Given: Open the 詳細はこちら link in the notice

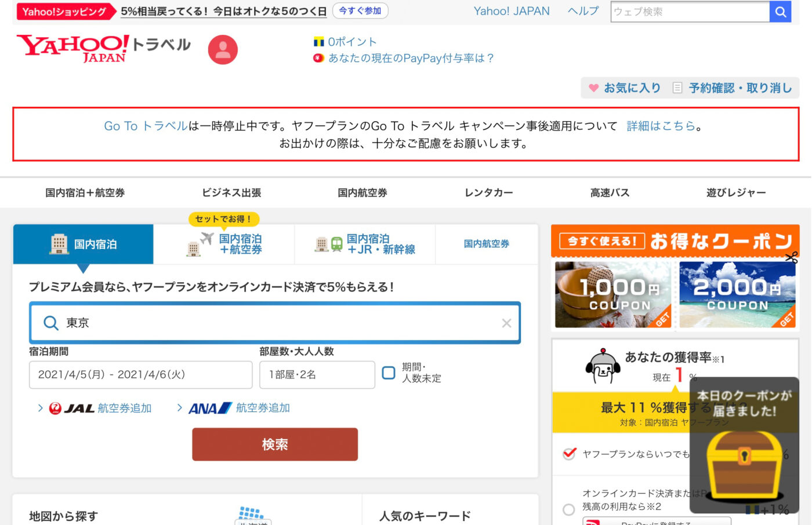Looking at the screenshot, I should (661, 126).
